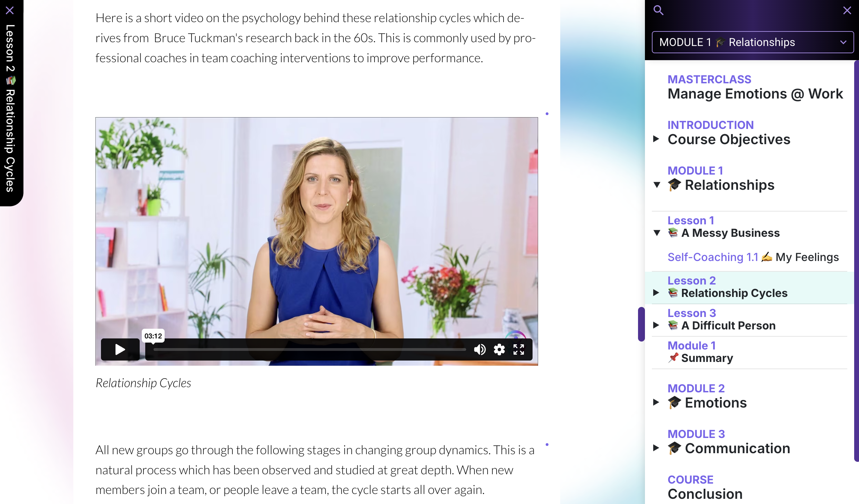Viewport: 859px width, 504px height.
Task: Expand Module 2 Emotions section
Action: tap(656, 402)
